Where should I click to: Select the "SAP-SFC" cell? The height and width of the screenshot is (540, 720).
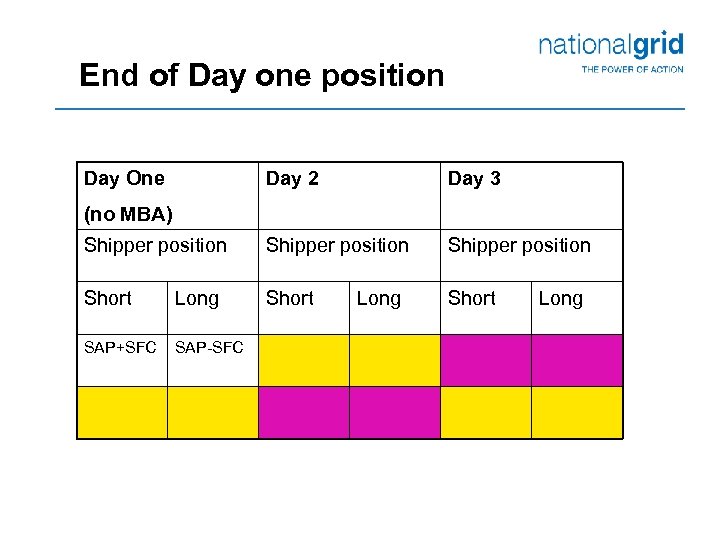(x=211, y=348)
